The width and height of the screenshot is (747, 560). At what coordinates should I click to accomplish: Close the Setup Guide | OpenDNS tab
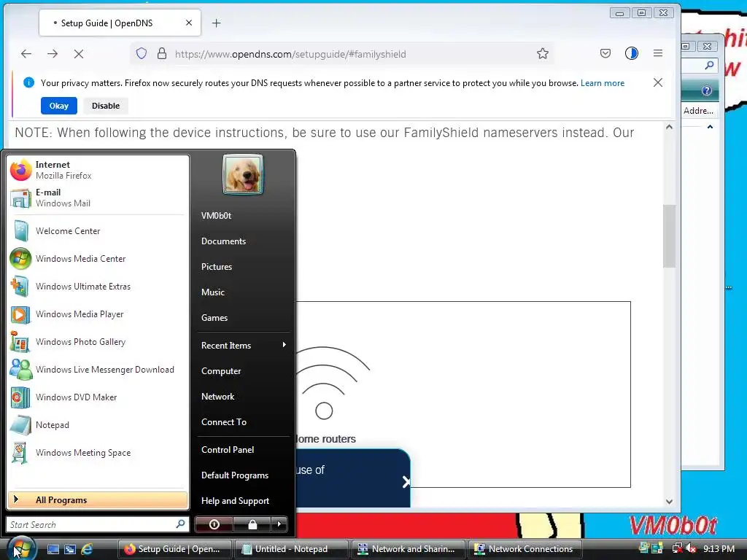[x=189, y=23]
